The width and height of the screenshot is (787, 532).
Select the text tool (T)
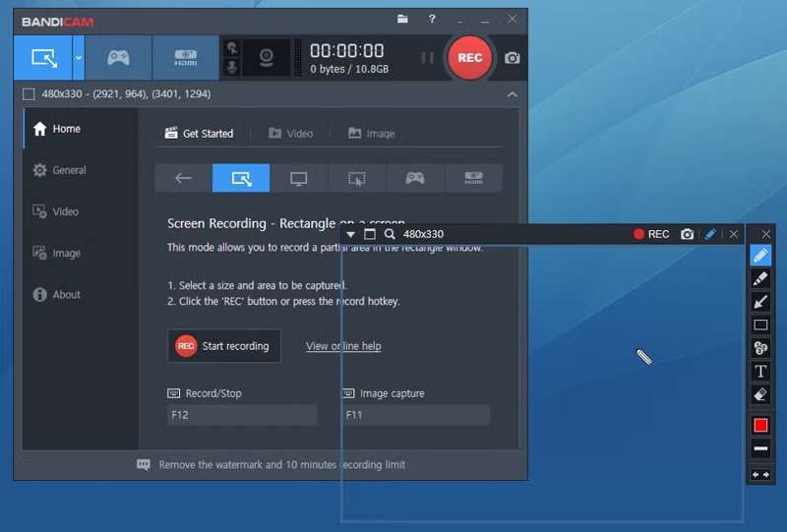click(x=760, y=371)
